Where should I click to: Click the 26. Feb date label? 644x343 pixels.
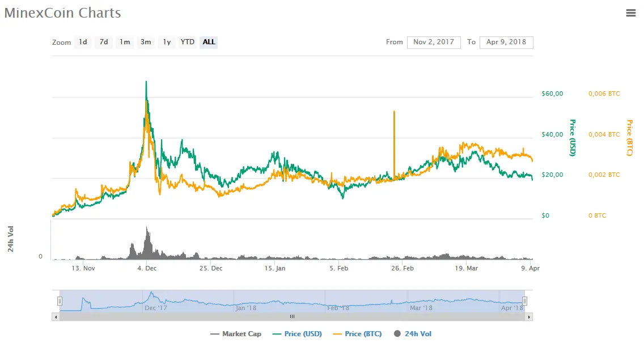[x=402, y=268]
